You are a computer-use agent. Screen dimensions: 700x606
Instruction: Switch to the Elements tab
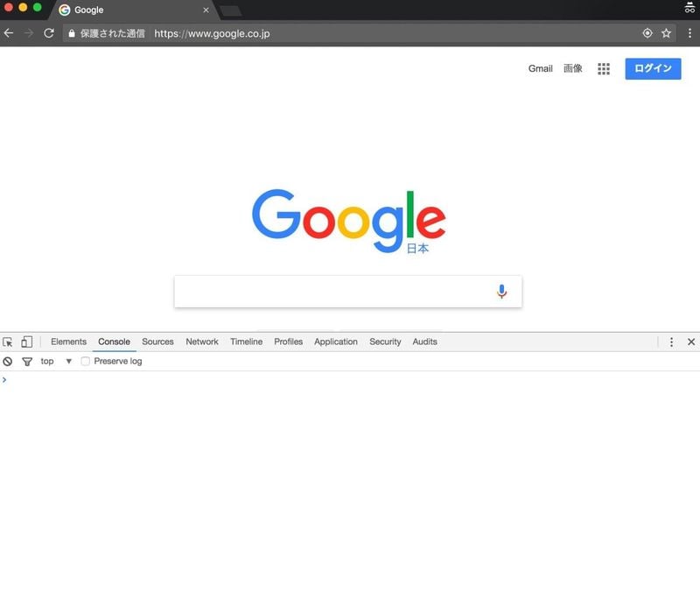click(69, 342)
